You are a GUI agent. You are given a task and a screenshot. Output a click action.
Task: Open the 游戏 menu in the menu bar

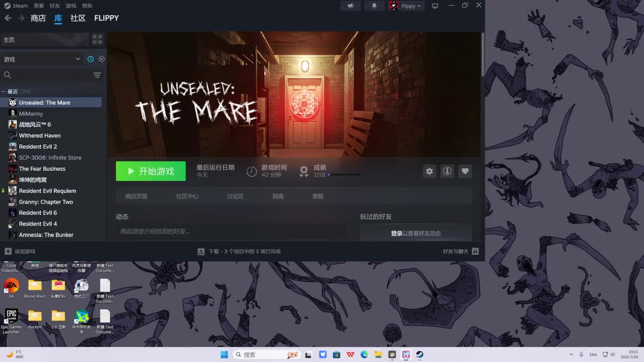[71, 6]
